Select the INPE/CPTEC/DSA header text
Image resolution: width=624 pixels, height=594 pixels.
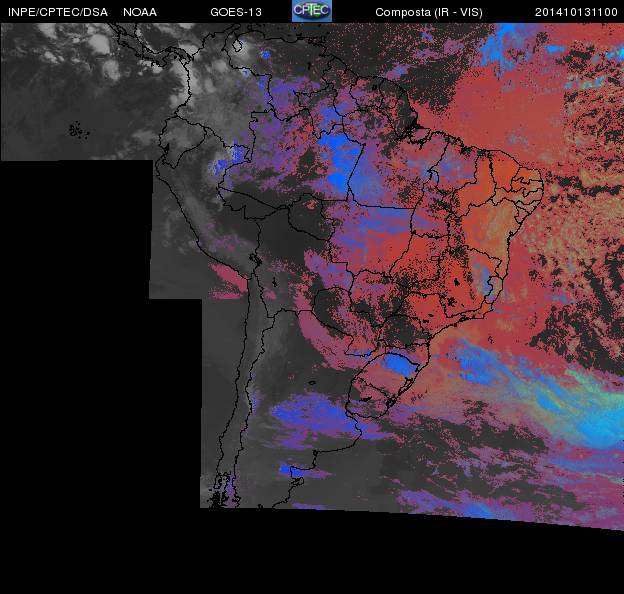(x=58, y=12)
